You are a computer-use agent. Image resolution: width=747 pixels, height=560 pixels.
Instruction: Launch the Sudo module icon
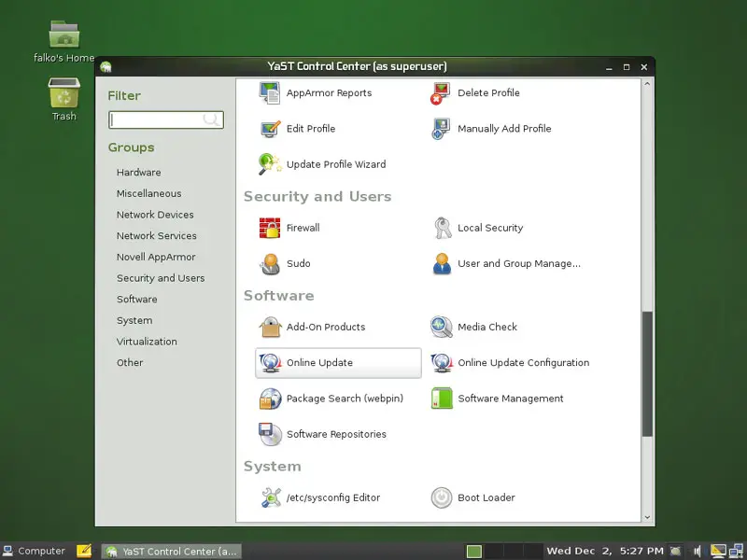270,263
